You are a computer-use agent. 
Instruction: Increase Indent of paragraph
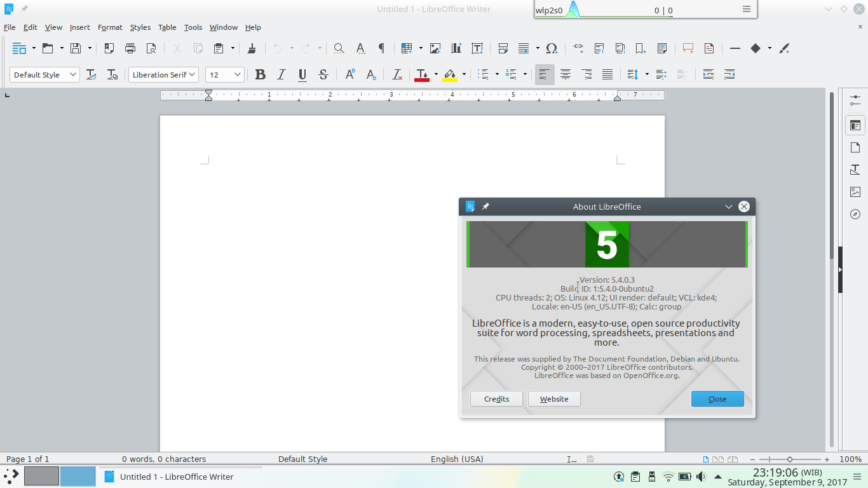click(x=709, y=74)
